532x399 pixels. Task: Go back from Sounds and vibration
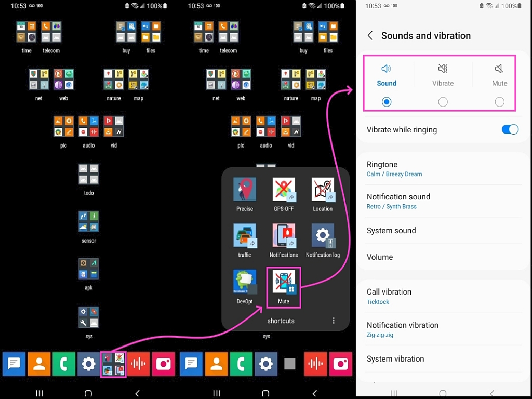(x=370, y=36)
